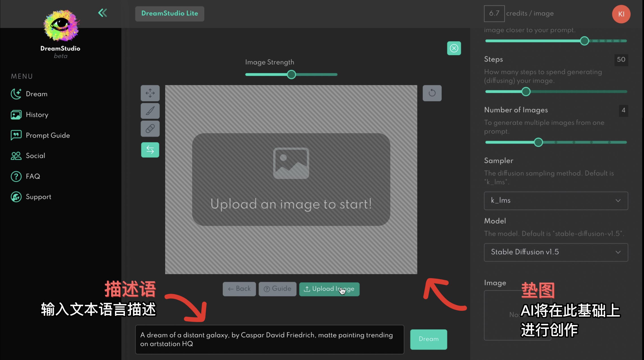Open the Prompt Guide menu item

48,135
